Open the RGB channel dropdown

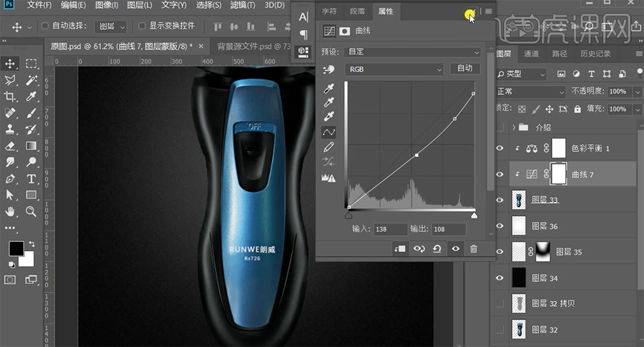(394, 70)
